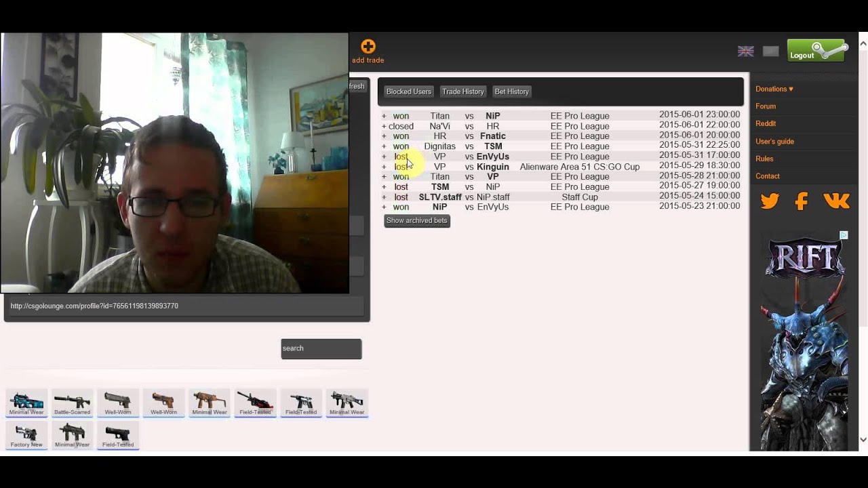Image resolution: width=868 pixels, height=488 pixels.
Task: Open the Forum link
Action: pyautogui.click(x=766, y=106)
